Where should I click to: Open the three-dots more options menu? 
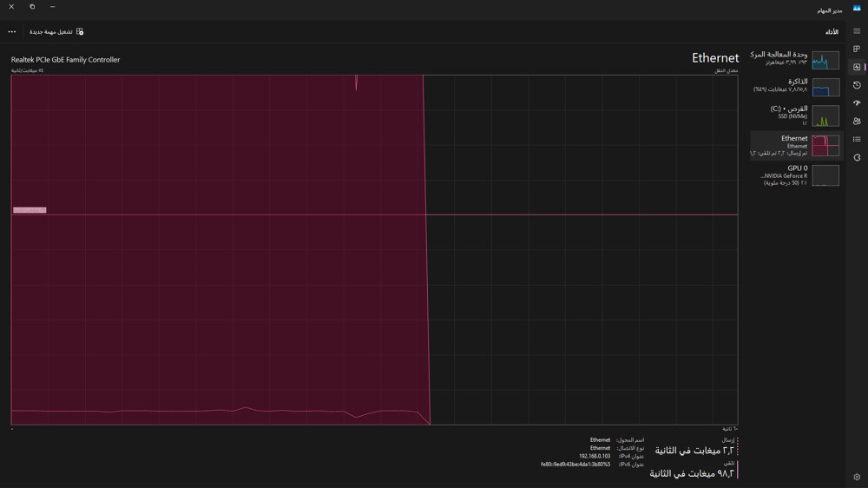[11, 31]
